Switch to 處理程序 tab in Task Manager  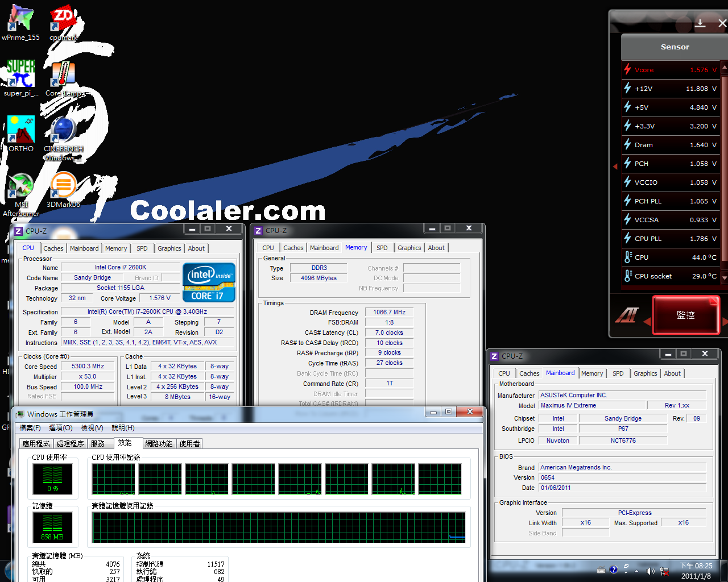click(x=71, y=443)
